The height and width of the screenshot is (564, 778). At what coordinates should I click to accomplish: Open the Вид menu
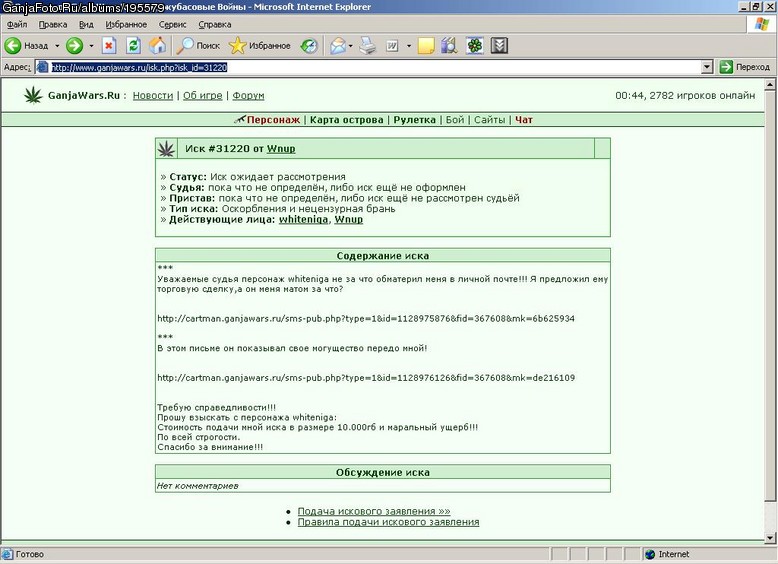pyautogui.click(x=86, y=24)
